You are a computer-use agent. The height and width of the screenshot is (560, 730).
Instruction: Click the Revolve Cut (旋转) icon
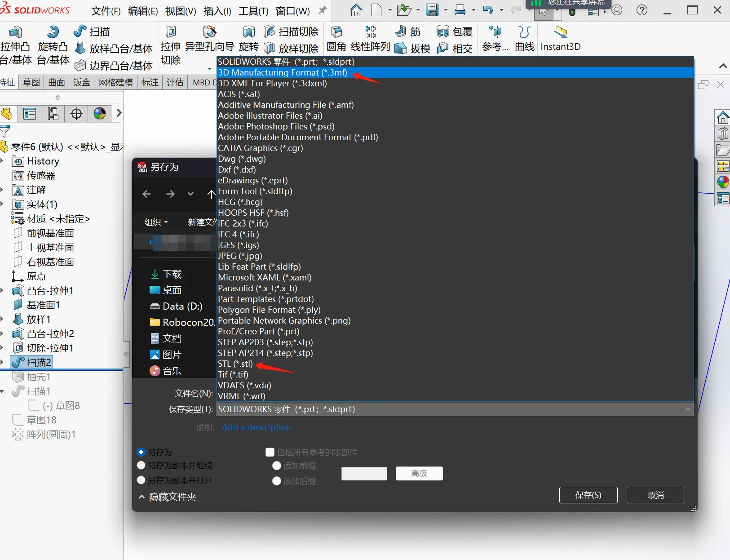(x=248, y=32)
